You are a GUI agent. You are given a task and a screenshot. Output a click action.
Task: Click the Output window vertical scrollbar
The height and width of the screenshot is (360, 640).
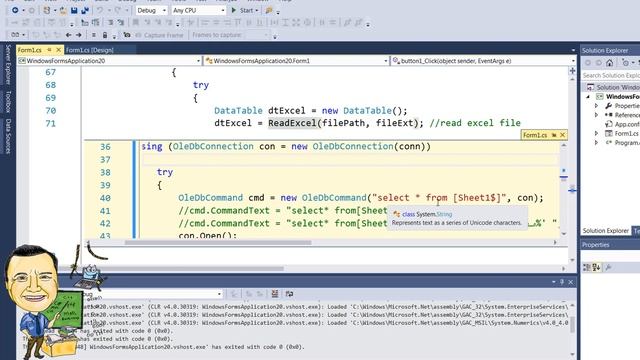[572, 324]
